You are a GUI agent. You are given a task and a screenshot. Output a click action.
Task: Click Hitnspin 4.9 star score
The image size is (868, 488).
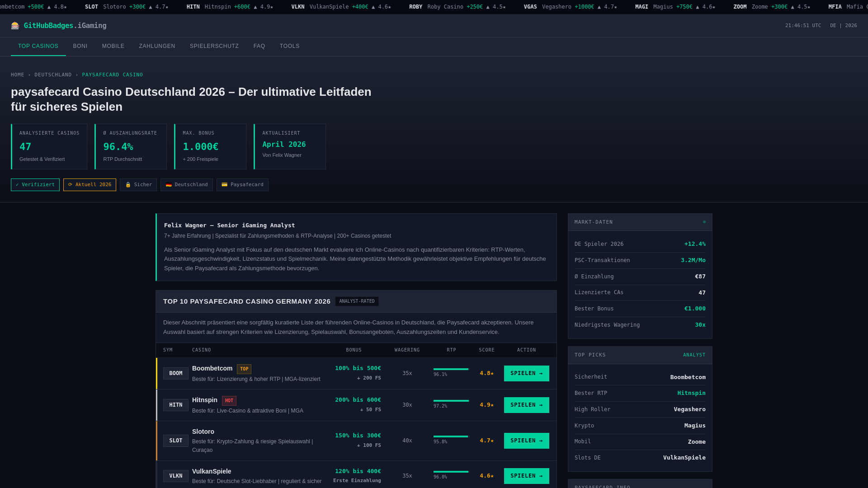[486, 405]
